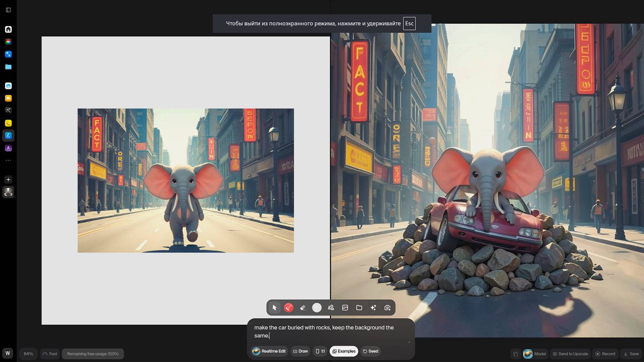Go to Home in the left sidebar
644x362 pixels.
[x=8, y=29]
